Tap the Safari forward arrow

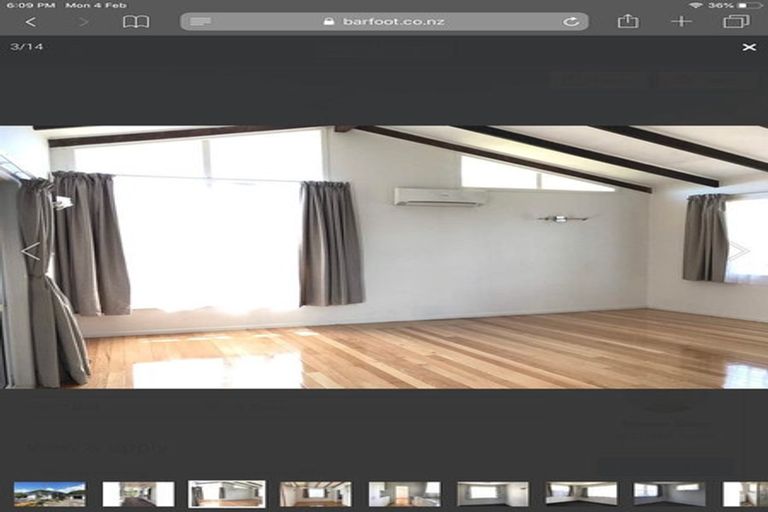coord(84,22)
